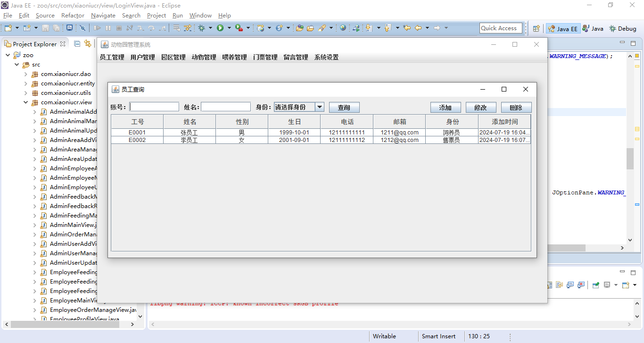The height and width of the screenshot is (343, 644).
Task: Click the Next Annotation icon
Action: click(369, 28)
